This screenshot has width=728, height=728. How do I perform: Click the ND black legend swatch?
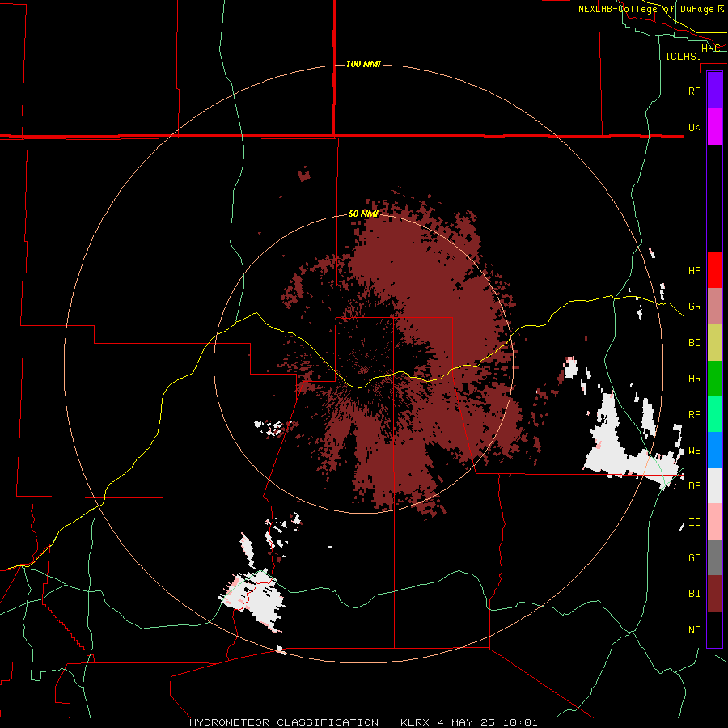pyautogui.click(x=714, y=629)
